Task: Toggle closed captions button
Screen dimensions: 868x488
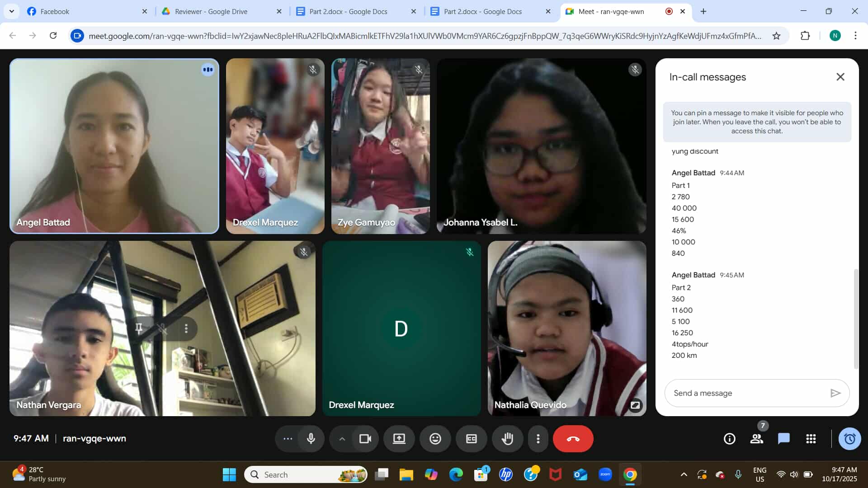Action: click(471, 439)
